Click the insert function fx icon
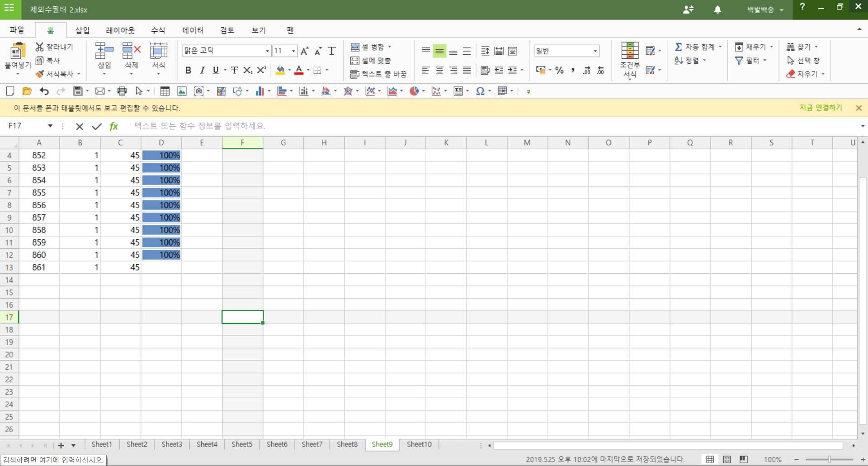The height and width of the screenshot is (466, 868). (x=114, y=126)
